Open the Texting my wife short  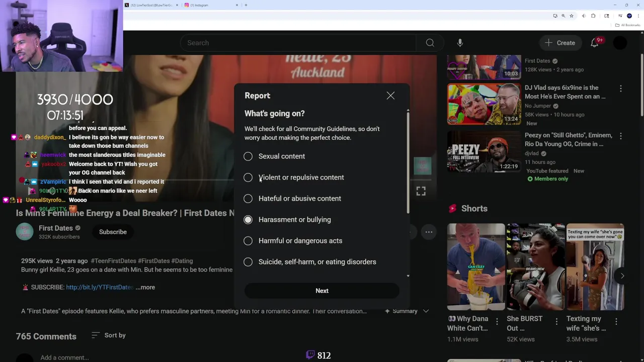coord(595,267)
